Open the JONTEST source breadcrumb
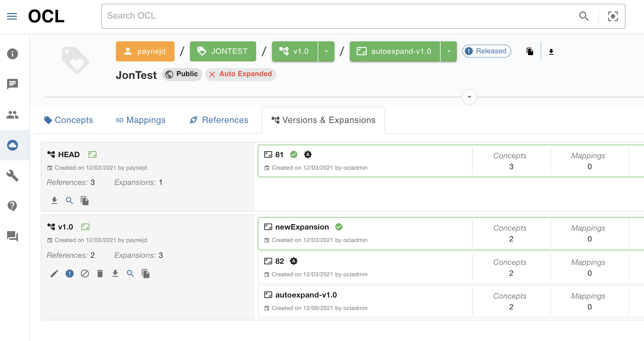644x341 pixels. point(223,51)
